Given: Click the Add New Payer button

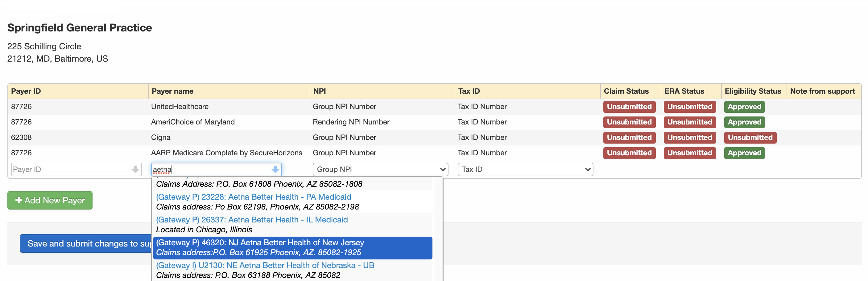Looking at the screenshot, I should click(x=50, y=200).
